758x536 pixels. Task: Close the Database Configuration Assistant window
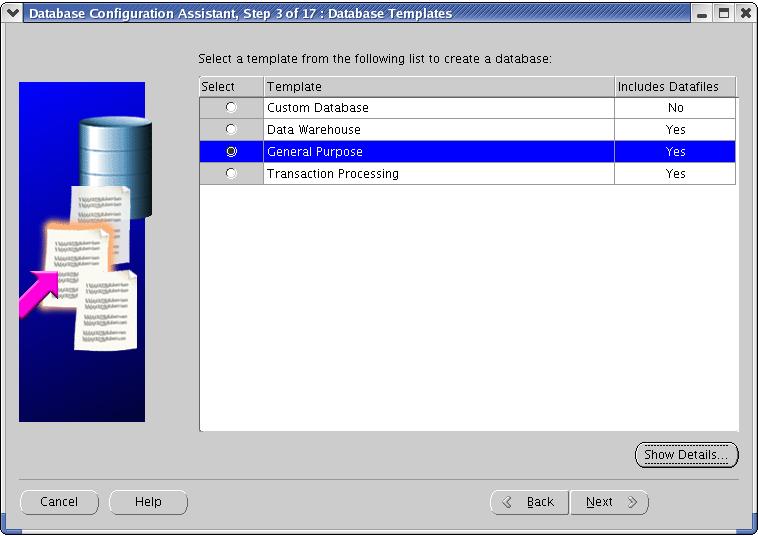(745, 13)
